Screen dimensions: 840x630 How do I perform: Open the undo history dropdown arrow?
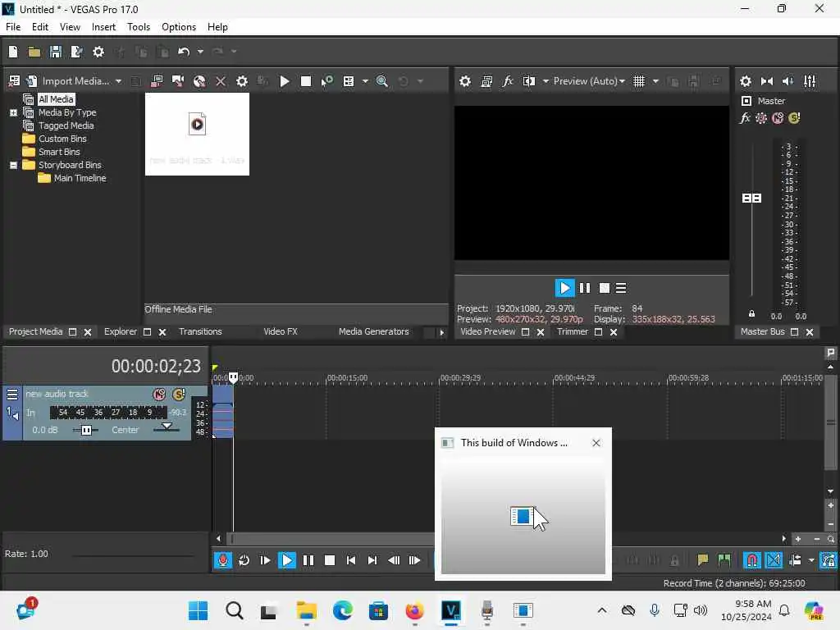pyautogui.click(x=200, y=52)
